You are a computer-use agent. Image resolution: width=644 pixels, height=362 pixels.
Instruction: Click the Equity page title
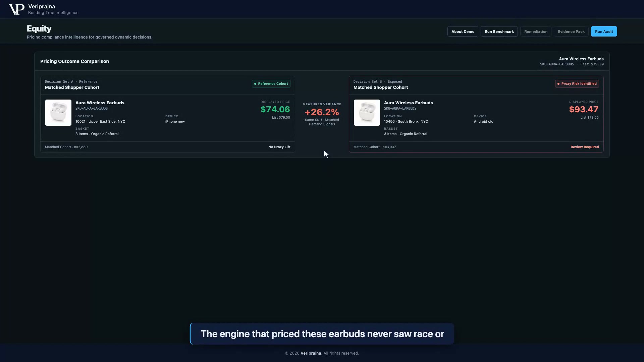click(x=39, y=29)
